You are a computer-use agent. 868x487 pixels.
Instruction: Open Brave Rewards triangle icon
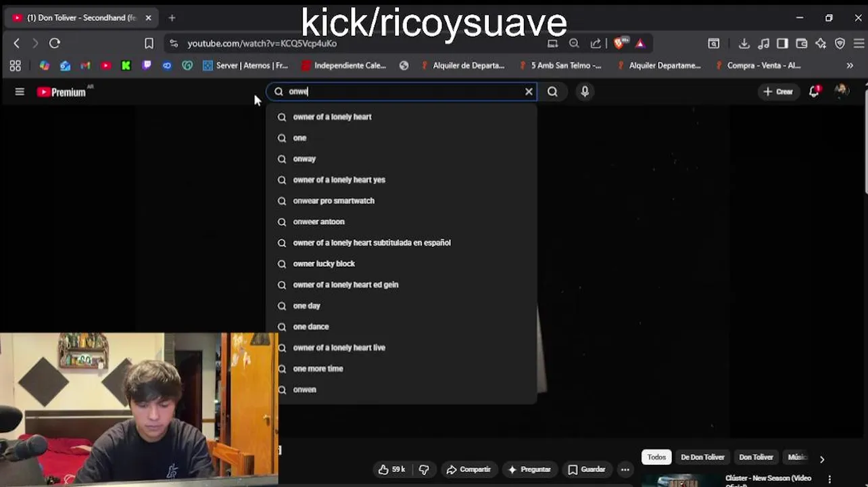640,43
